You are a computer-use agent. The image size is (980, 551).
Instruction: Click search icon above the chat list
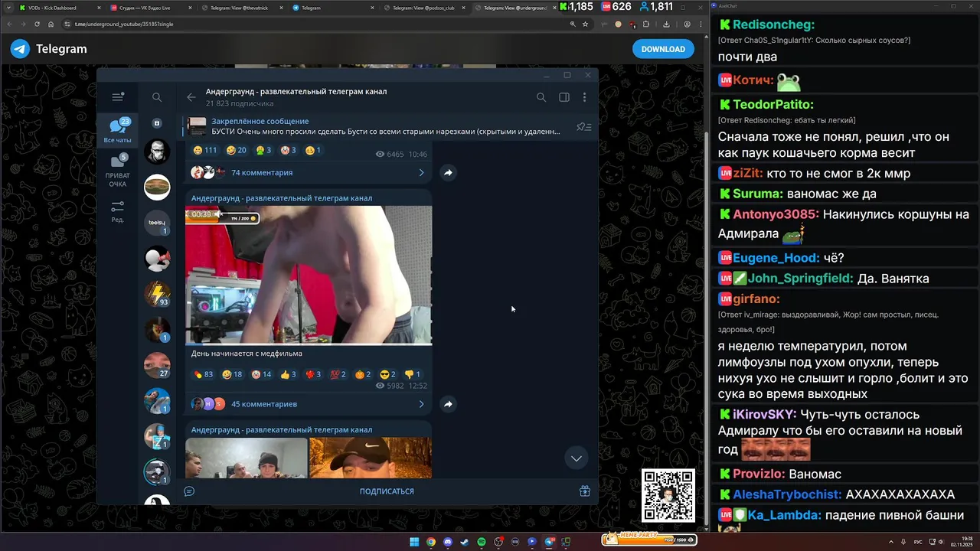click(x=157, y=97)
